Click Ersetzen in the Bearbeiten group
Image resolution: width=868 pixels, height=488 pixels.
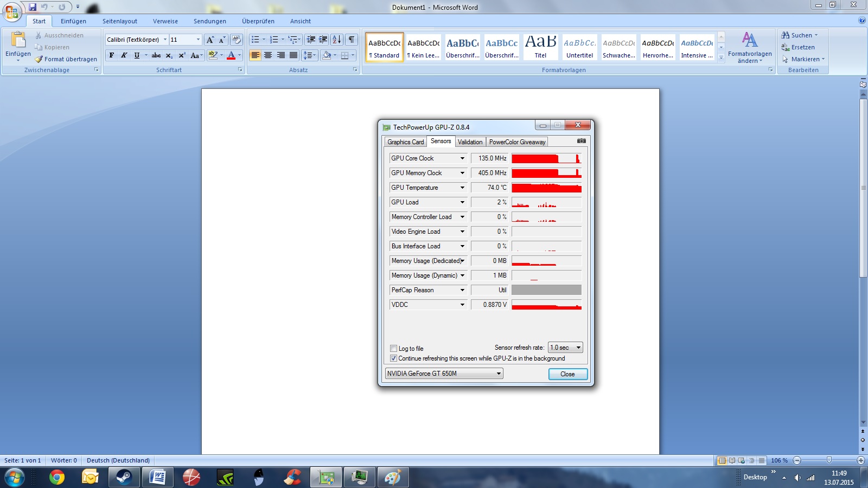(798, 47)
